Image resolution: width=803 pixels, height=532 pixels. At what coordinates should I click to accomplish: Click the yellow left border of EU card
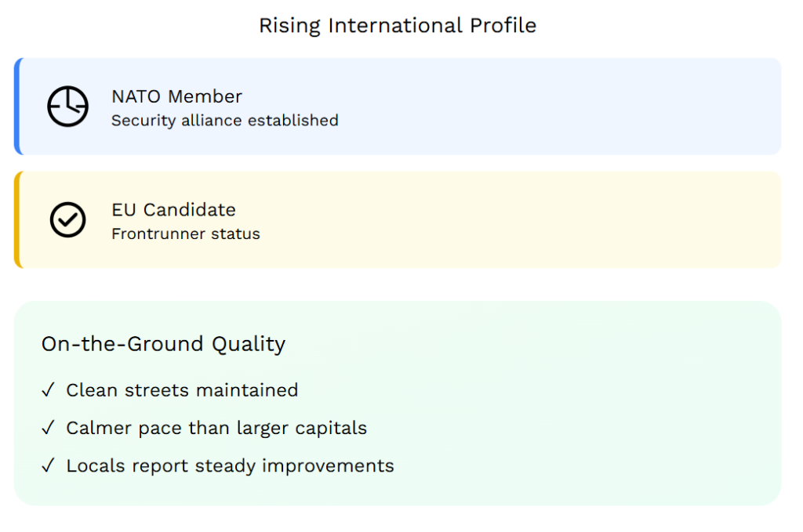click(16, 220)
